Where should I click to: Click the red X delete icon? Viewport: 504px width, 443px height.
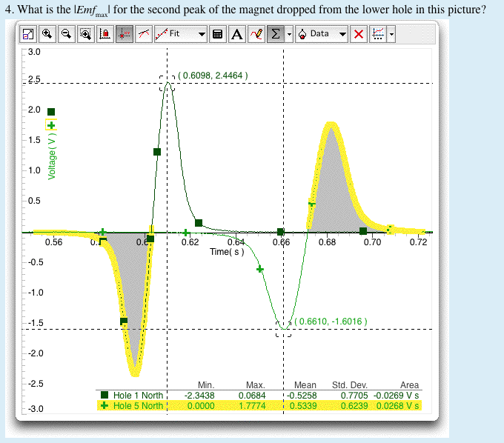(359, 34)
